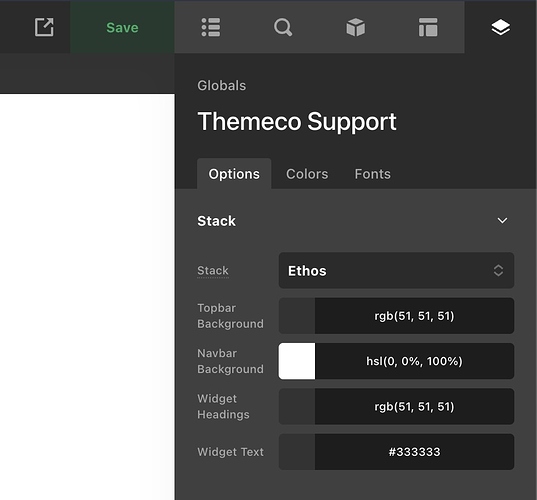
Task: Open the templates layout icon
Action: (428, 27)
